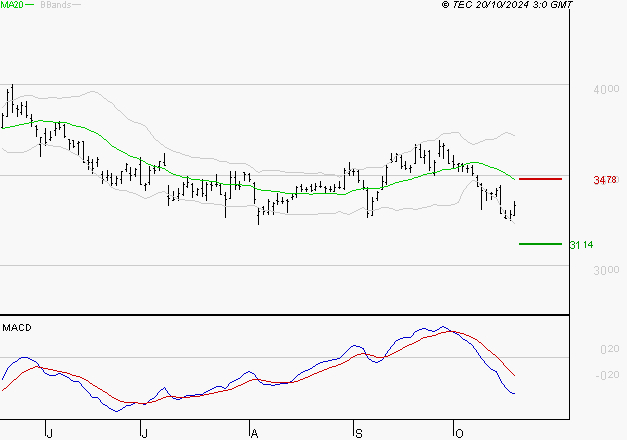Click the A month axis marker
627x440 pixels.
254,434
